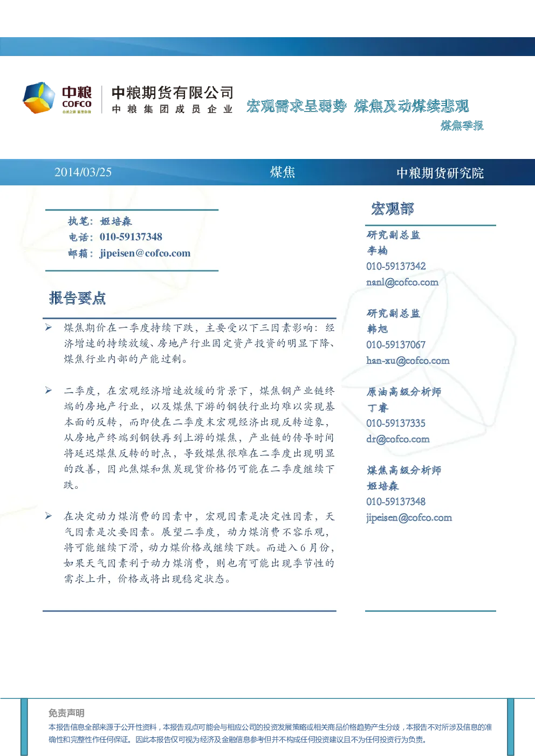Viewport: 535px width, 756px height.
Task: Open the han-xu@cofco.com email link
Action: (x=408, y=360)
